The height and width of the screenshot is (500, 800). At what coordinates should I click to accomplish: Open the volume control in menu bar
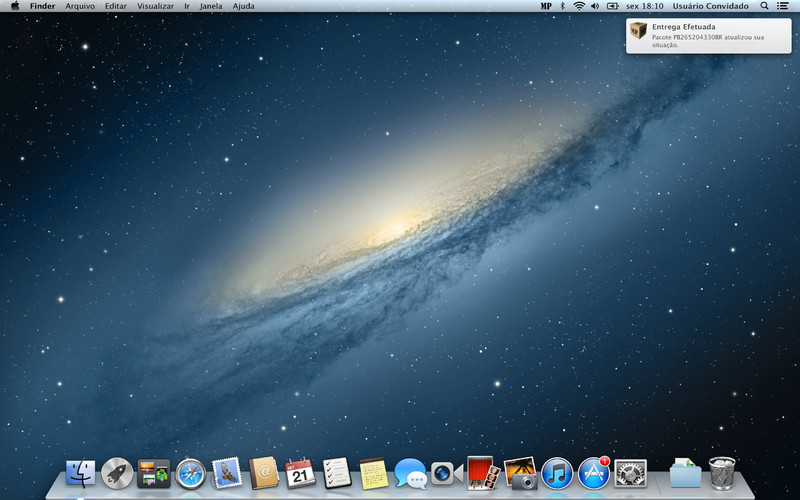595,6
